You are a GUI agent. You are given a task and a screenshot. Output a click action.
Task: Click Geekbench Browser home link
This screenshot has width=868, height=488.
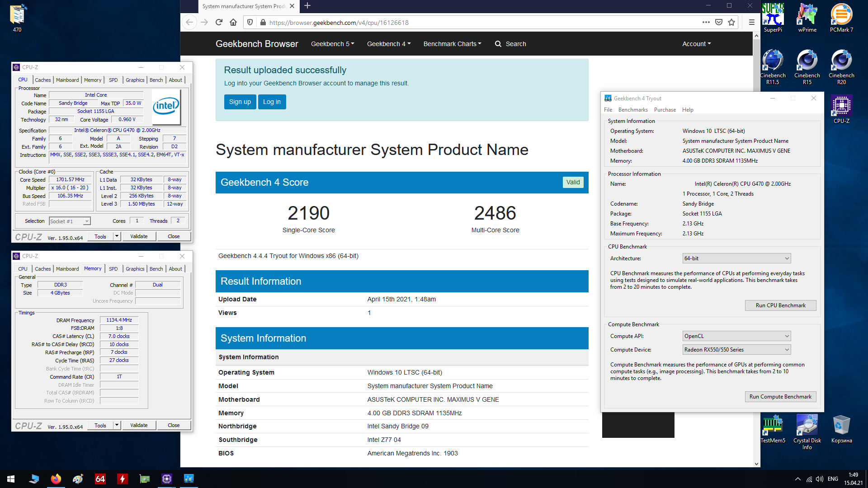click(x=257, y=44)
